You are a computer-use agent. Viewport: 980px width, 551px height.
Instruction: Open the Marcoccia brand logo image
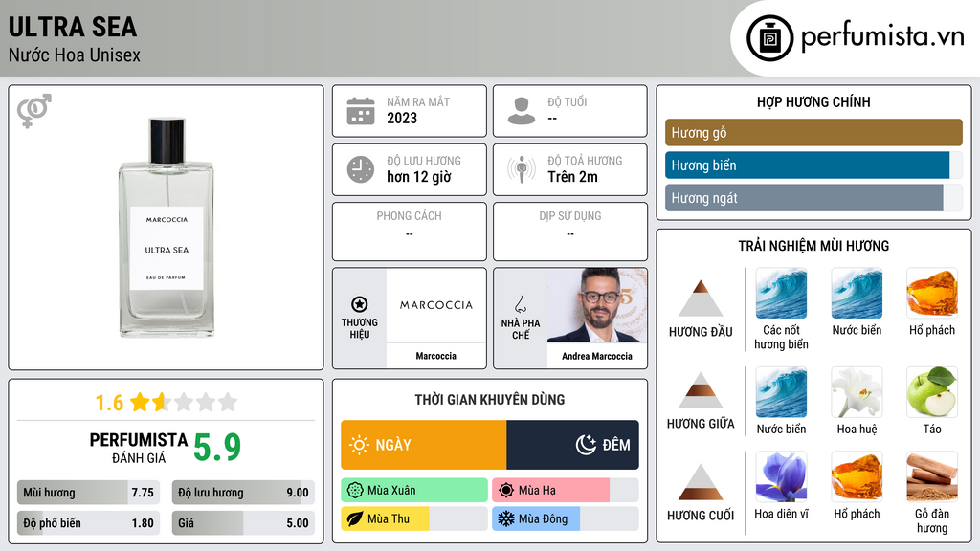[436, 305]
